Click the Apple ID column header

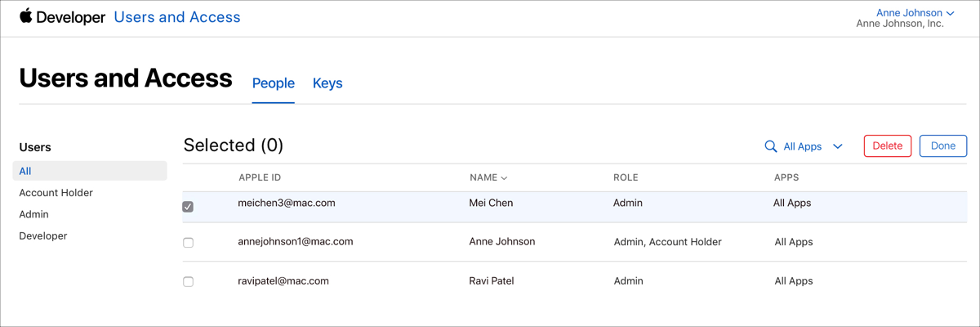(260, 177)
